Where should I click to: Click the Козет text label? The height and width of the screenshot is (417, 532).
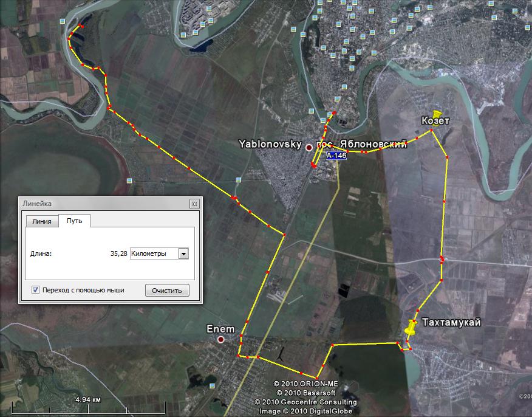pos(435,121)
